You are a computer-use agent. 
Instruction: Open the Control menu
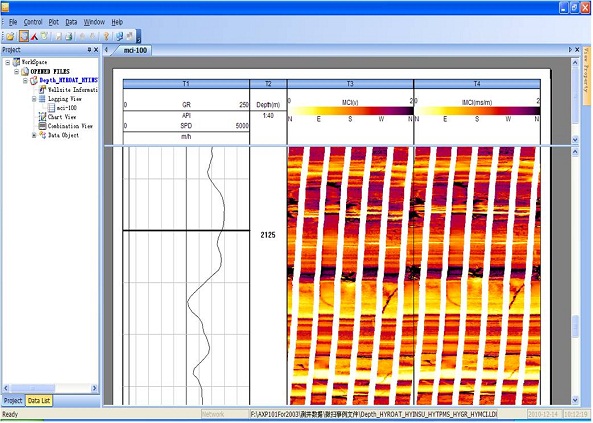[x=33, y=22]
